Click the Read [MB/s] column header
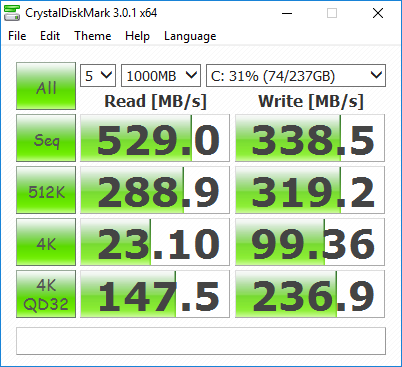Image resolution: width=402 pixels, height=367 pixels. click(155, 101)
